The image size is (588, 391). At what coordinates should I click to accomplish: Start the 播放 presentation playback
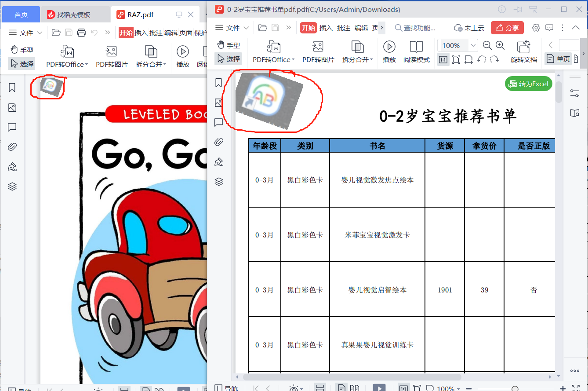[389, 51]
